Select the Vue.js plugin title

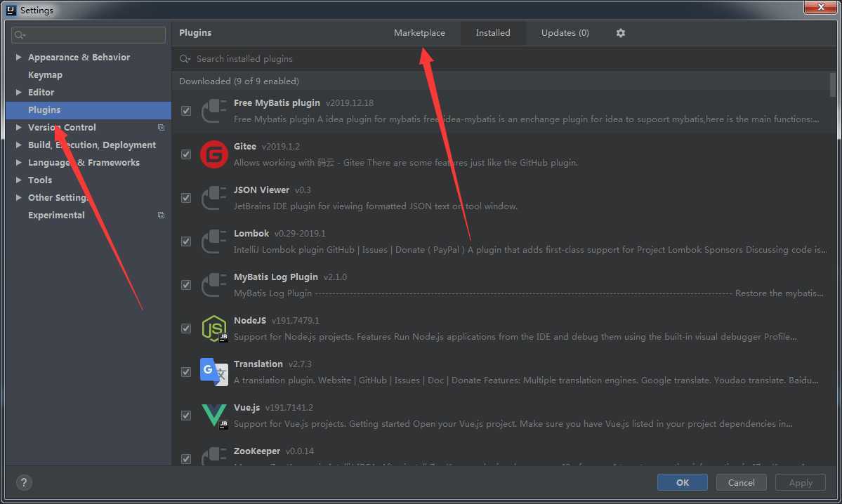(247, 407)
